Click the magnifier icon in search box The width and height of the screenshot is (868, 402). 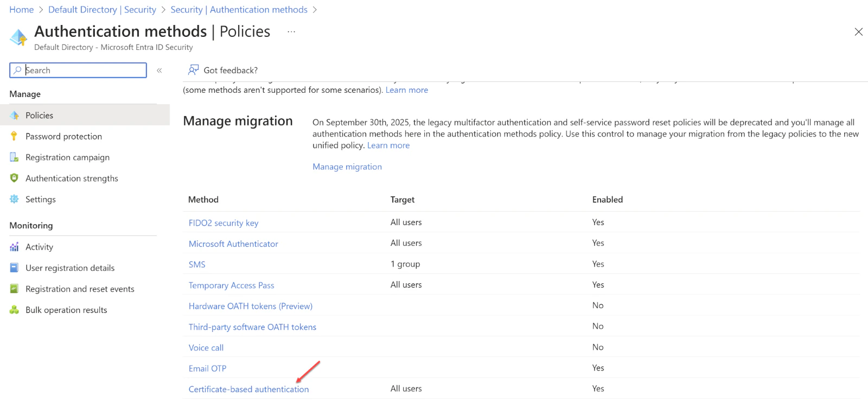(x=17, y=70)
